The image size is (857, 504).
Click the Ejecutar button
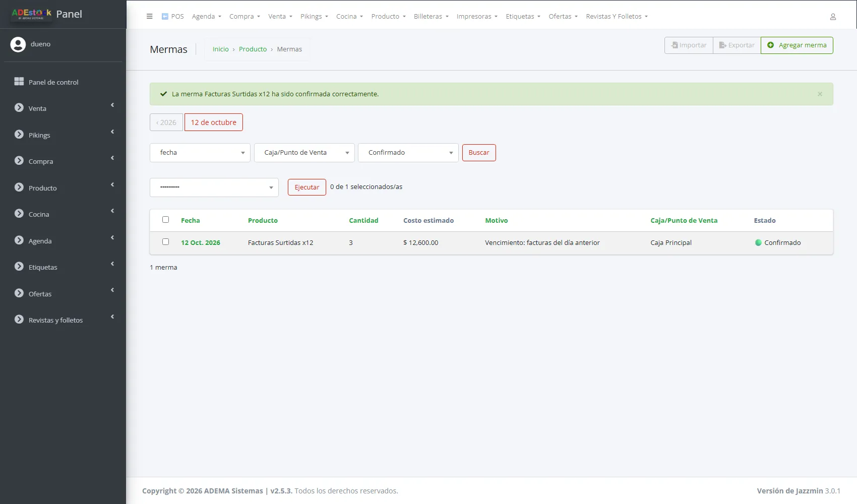[307, 187]
